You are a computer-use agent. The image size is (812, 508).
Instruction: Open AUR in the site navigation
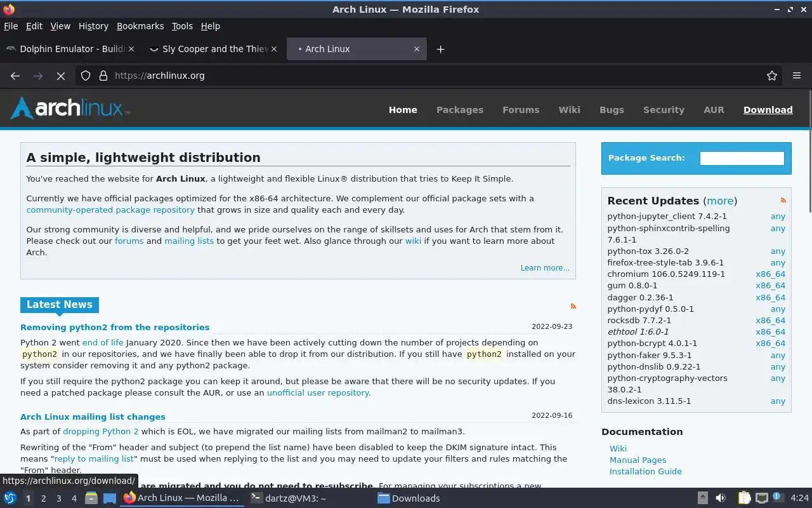coord(714,110)
